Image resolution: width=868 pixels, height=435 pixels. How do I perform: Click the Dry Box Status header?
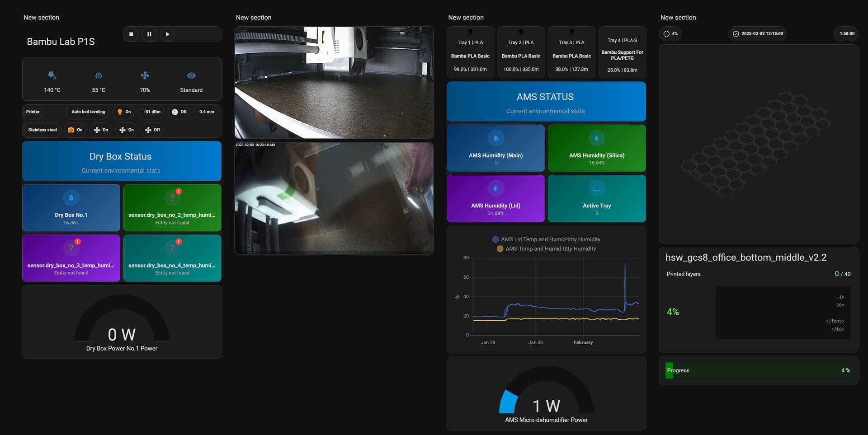[121, 161]
